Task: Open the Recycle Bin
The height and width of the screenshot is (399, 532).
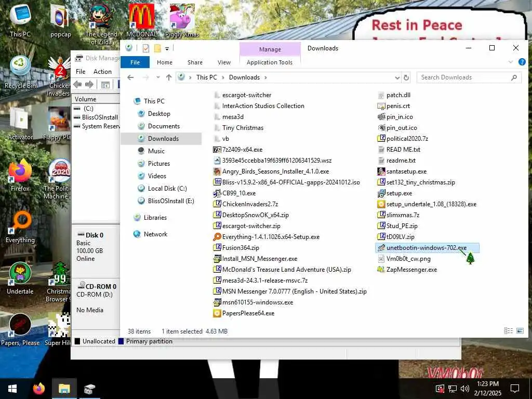Action: pos(20,72)
